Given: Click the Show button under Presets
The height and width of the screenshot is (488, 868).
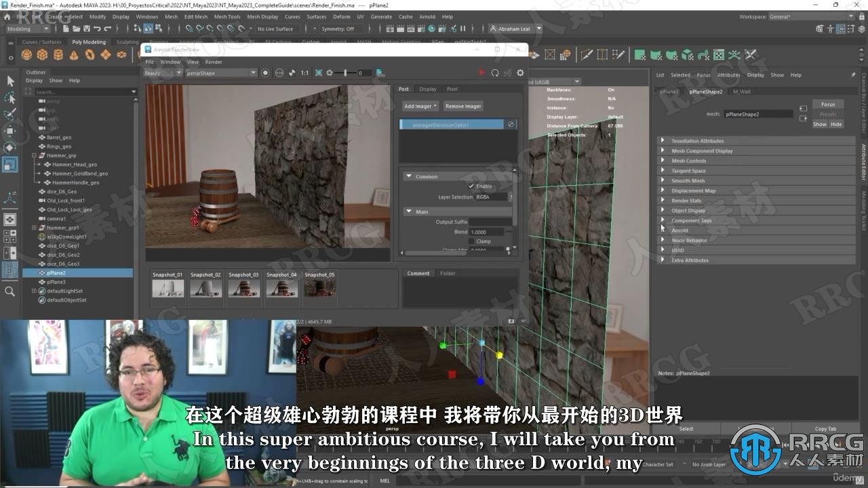Looking at the screenshot, I should pyautogui.click(x=820, y=124).
